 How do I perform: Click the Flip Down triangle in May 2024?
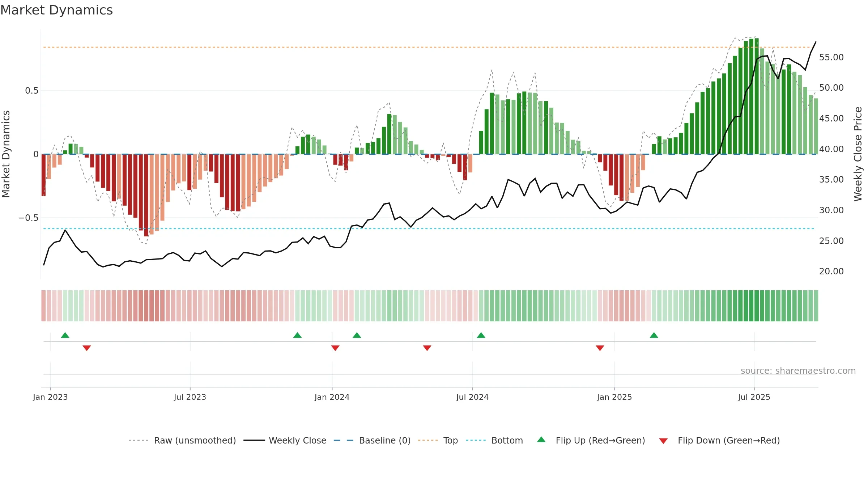click(x=427, y=348)
